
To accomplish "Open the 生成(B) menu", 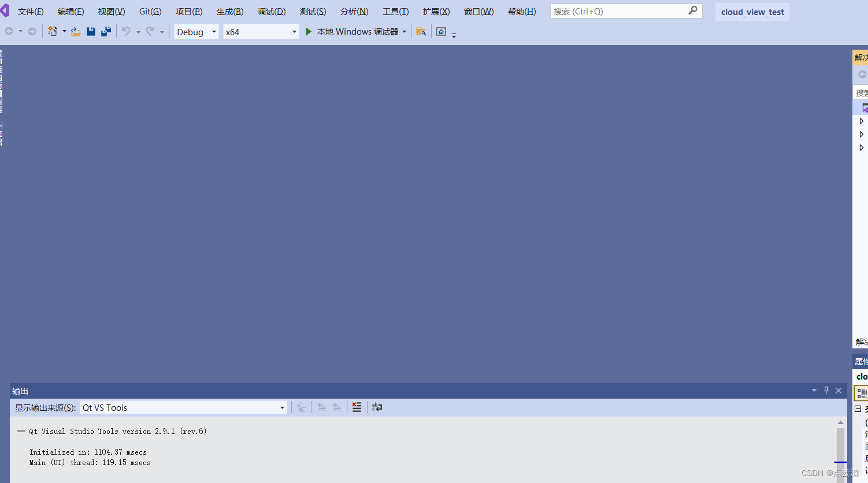I will point(230,12).
